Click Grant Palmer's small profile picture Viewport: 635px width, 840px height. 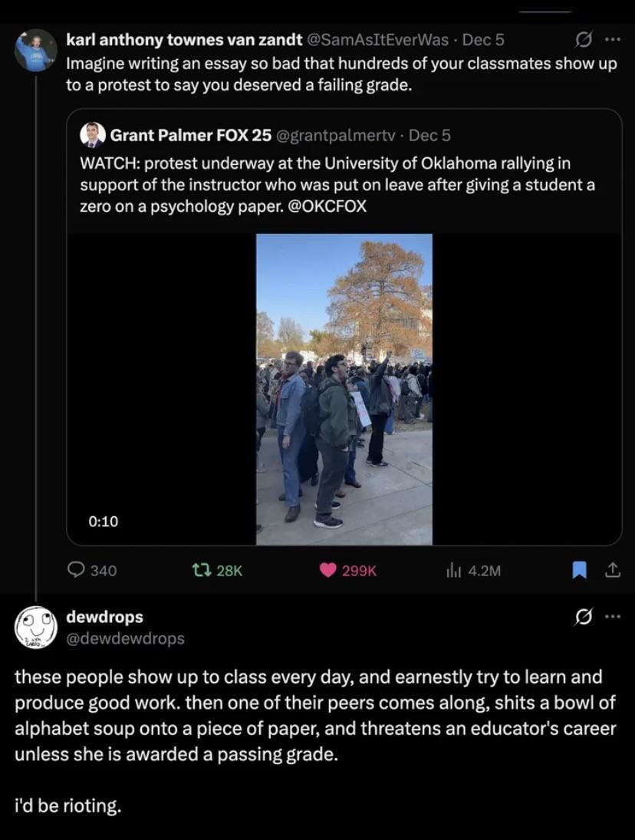(x=93, y=135)
